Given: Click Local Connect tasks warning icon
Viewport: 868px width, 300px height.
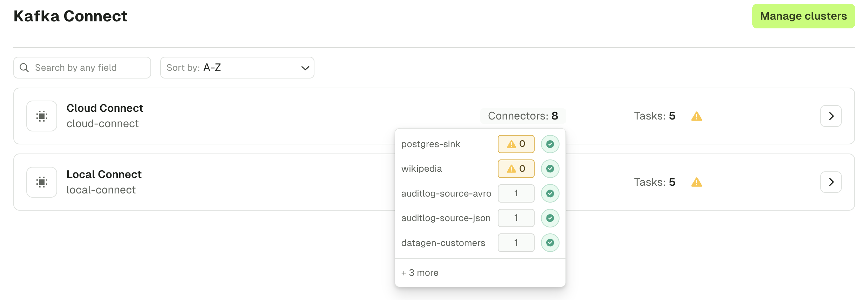Looking at the screenshot, I should pos(697,182).
